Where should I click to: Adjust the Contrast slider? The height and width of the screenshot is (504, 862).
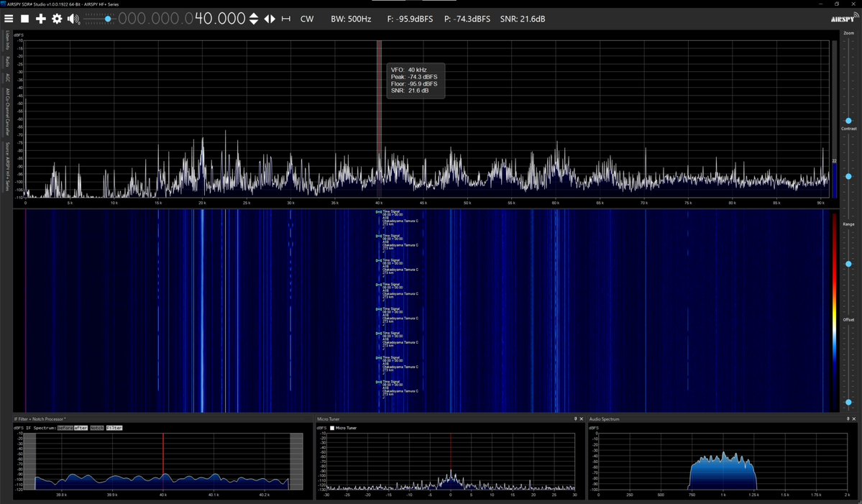848,176
